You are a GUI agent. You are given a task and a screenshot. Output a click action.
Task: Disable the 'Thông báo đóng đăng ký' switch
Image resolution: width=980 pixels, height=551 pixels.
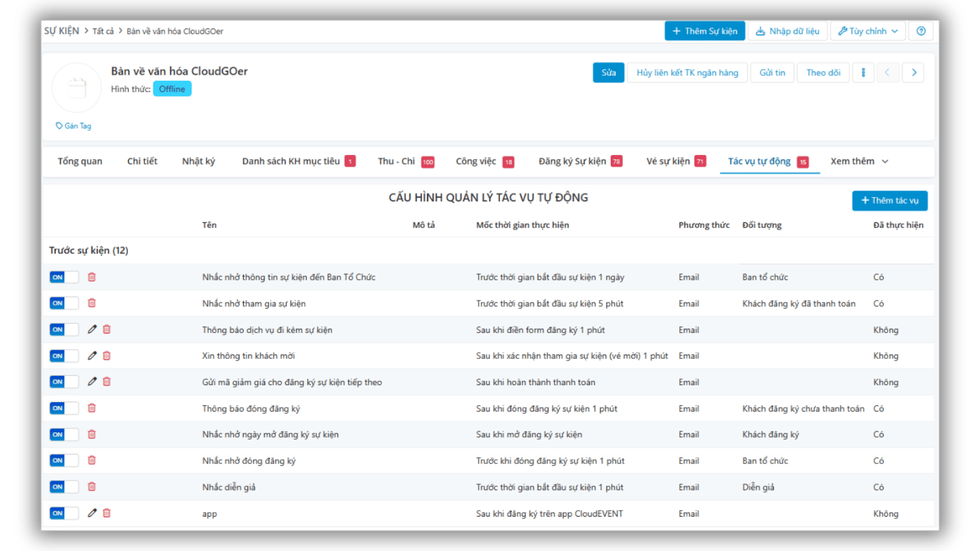click(x=64, y=408)
